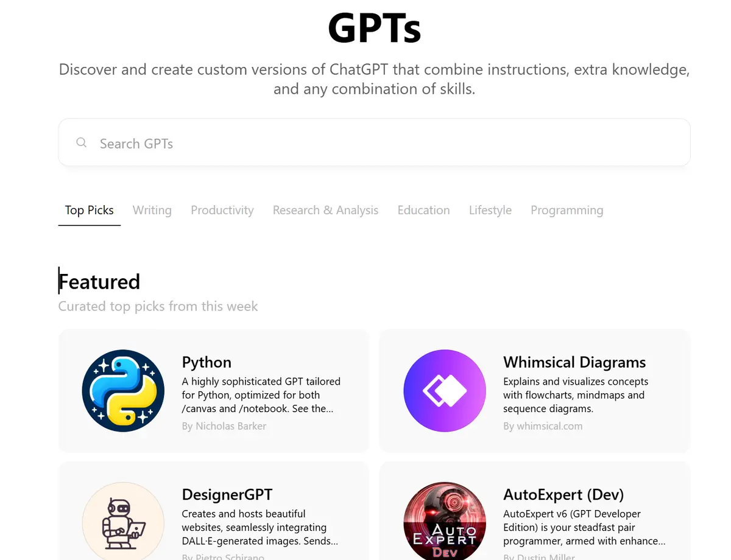The image size is (731, 560).
Task: Open the Lifestyle tab
Action: pos(490,210)
